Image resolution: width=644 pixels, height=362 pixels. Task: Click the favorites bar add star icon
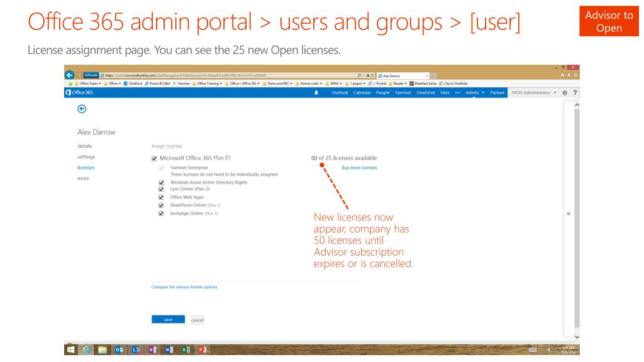[70, 84]
